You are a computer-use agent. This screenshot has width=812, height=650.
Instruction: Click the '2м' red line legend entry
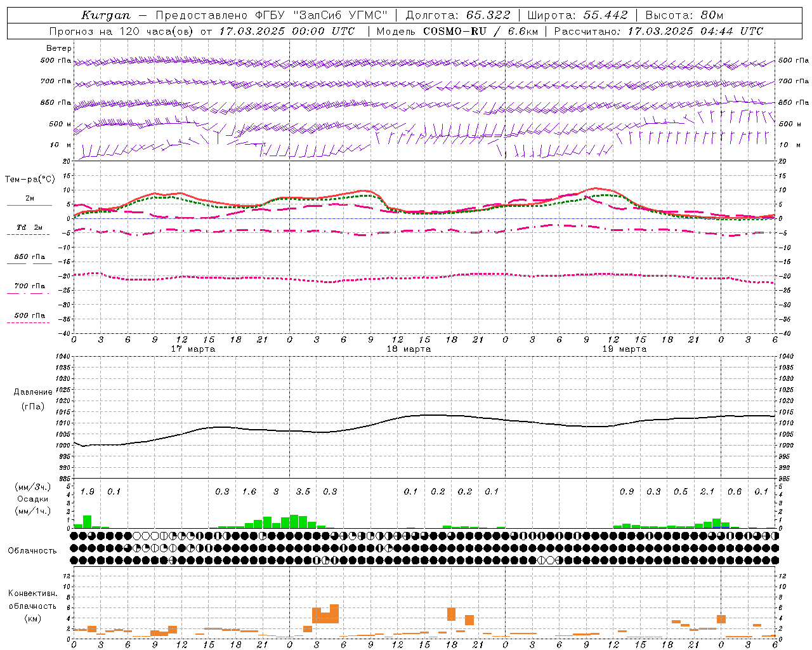[30, 199]
